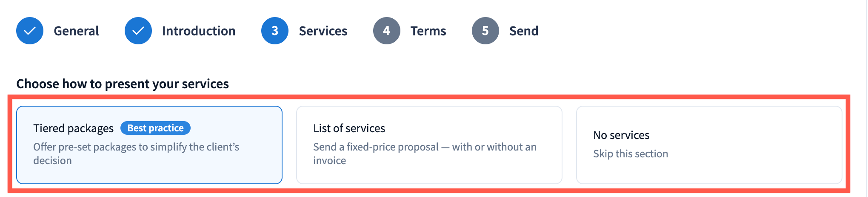
Task: Go to the Send step label
Action: [524, 31]
